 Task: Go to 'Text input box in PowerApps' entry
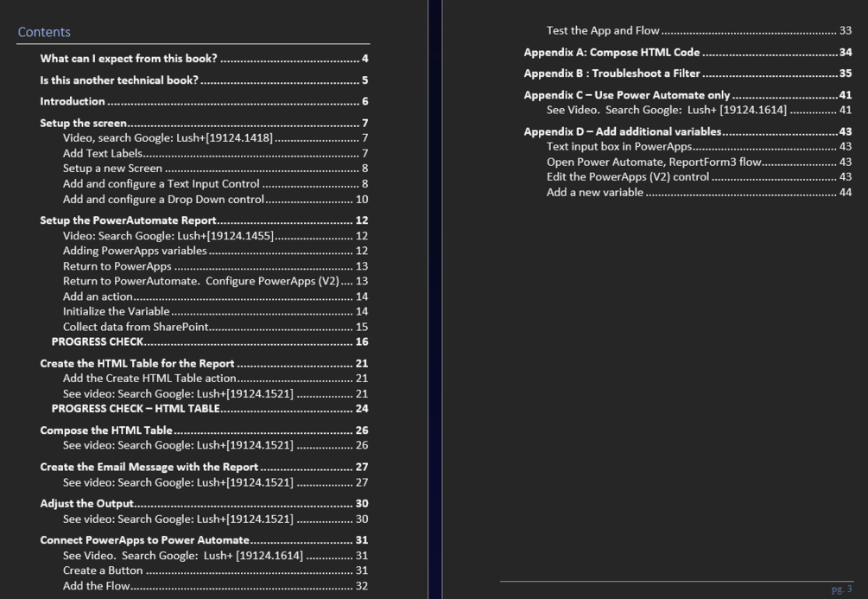click(700, 147)
